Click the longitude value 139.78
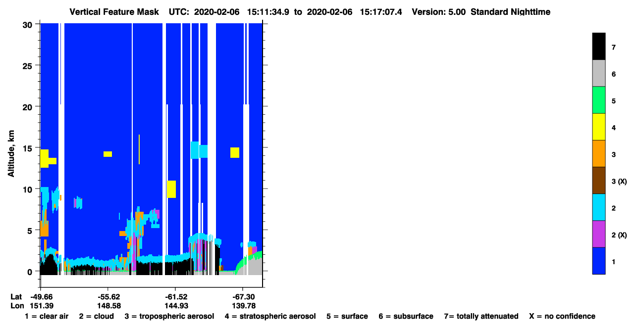 (243, 306)
